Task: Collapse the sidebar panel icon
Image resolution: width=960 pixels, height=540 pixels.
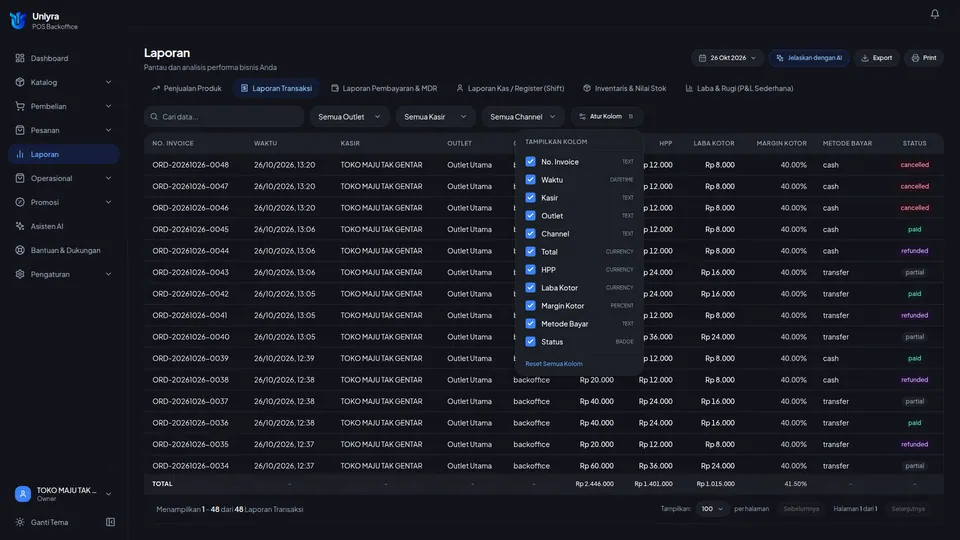Action: pos(110,522)
